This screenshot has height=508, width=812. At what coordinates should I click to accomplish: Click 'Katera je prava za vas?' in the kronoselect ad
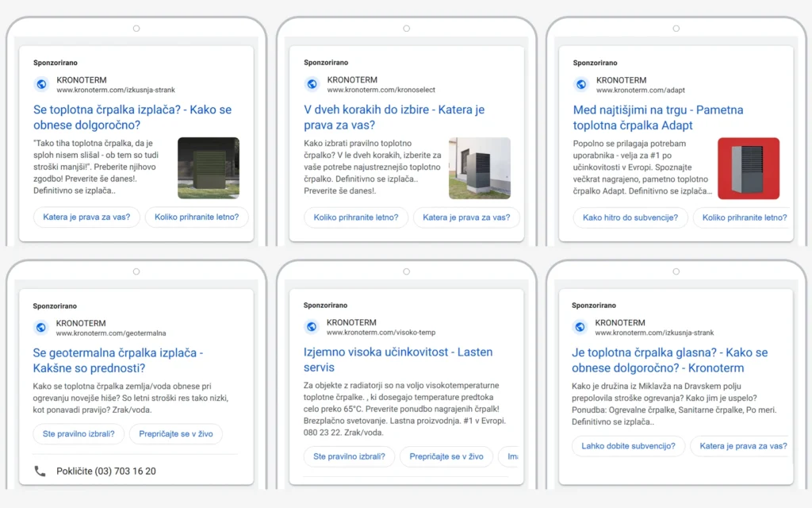pyautogui.click(x=466, y=217)
